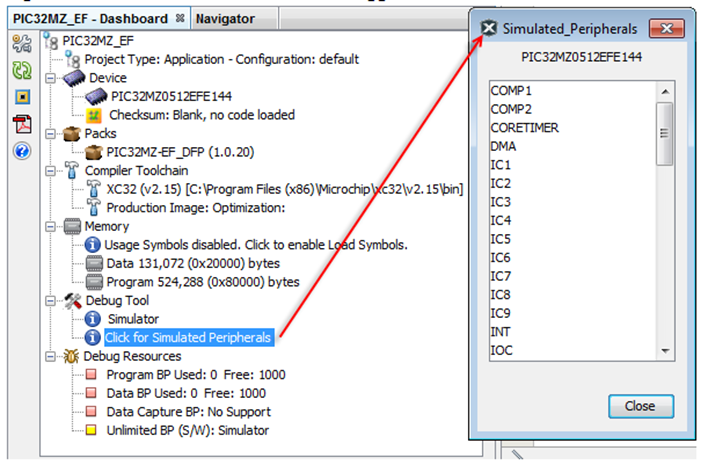Click info icon next to Simulator
The height and width of the screenshot is (465, 708).
click(93, 319)
